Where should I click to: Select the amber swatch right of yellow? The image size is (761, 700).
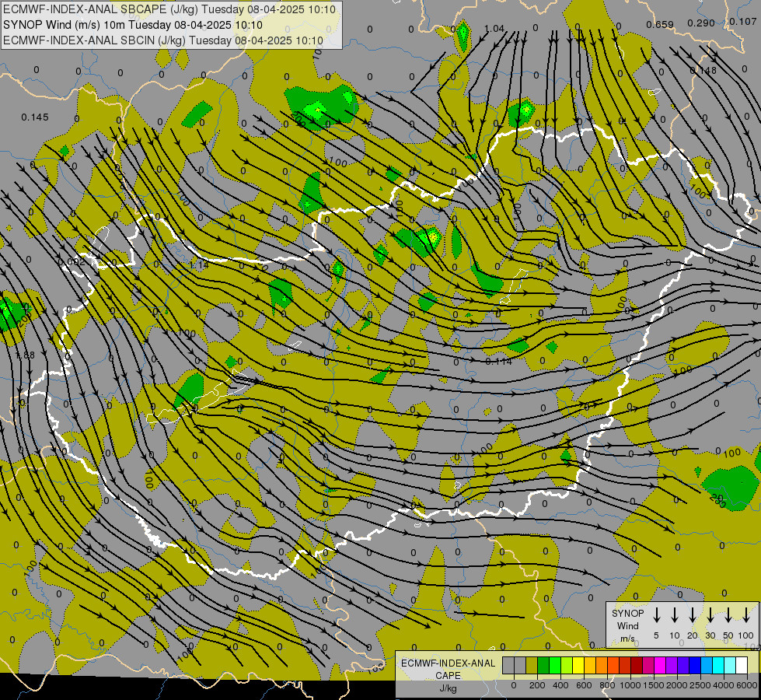pos(590,665)
